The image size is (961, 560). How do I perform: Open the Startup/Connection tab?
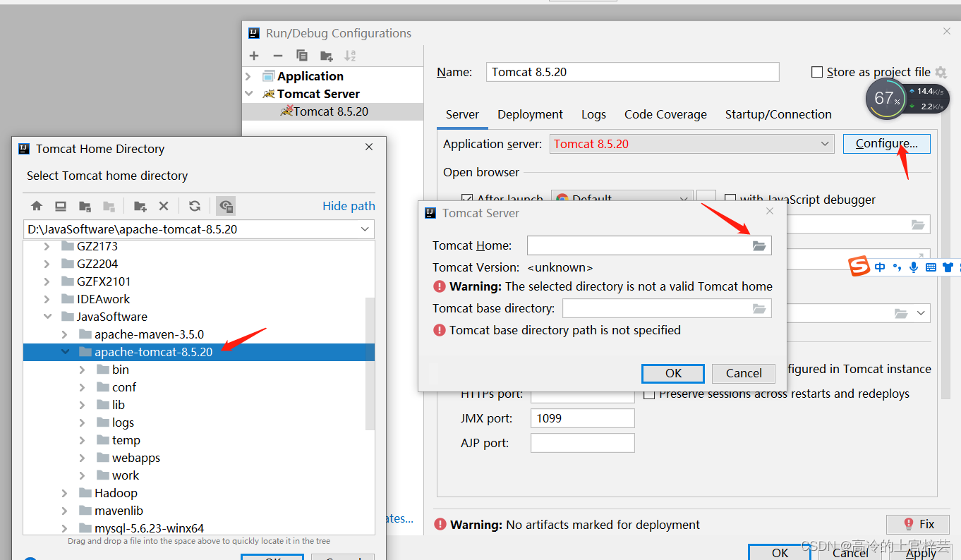point(778,114)
